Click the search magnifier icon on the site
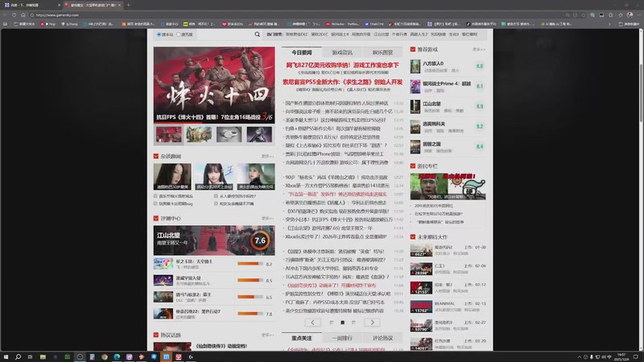The width and height of the screenshot is (644, 362). pyautogui.click(x=257, y=35)
